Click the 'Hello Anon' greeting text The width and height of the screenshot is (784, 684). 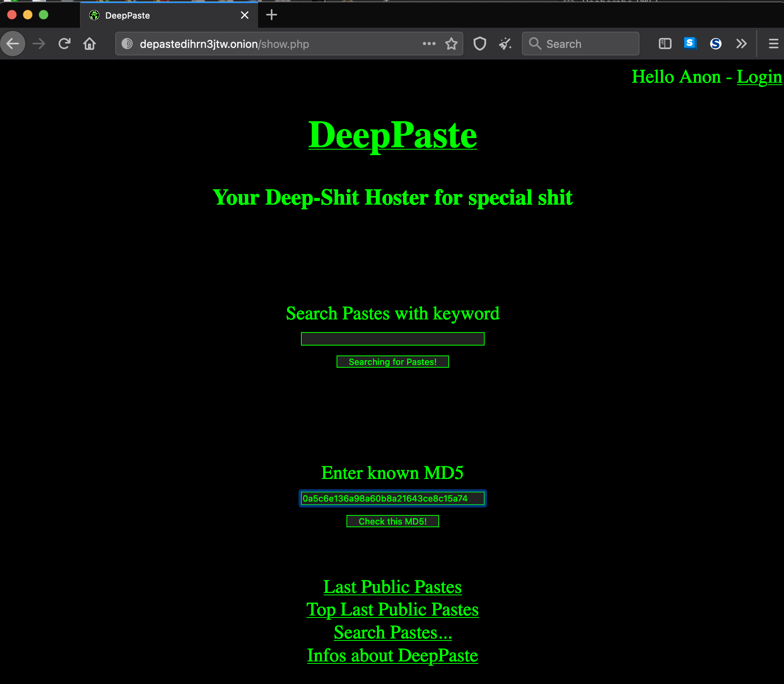click(676, 77)
